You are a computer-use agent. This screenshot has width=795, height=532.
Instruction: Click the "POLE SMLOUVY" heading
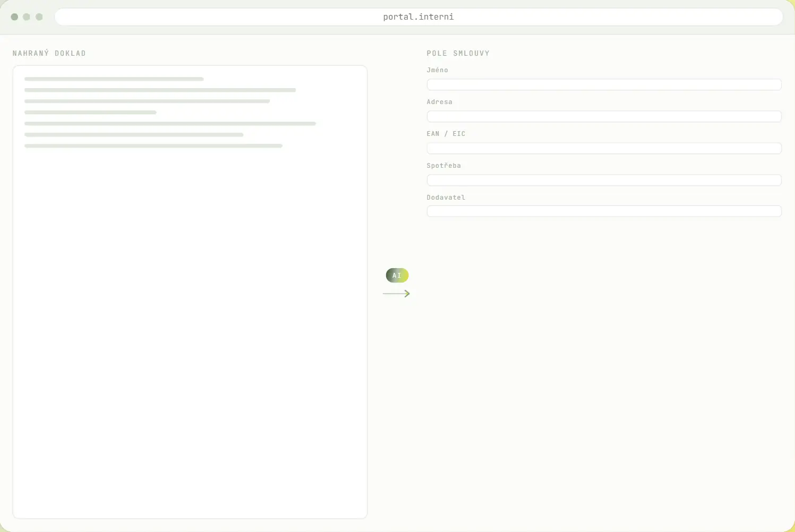pyautogui.click(x=458, y=53)
